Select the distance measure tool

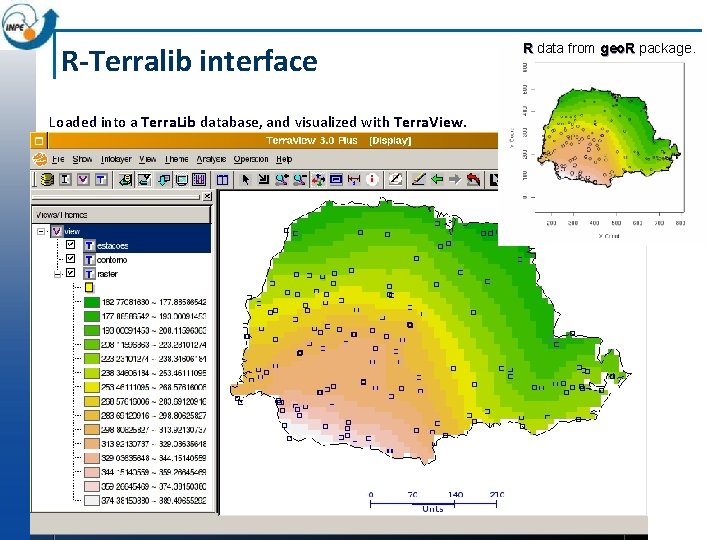tap(354, 180)
